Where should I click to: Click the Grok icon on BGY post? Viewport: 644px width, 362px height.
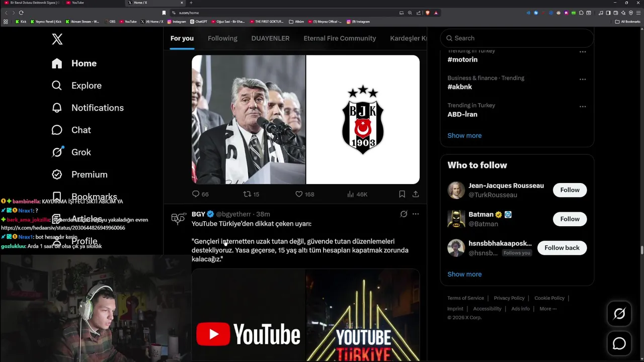click(404, 214)
